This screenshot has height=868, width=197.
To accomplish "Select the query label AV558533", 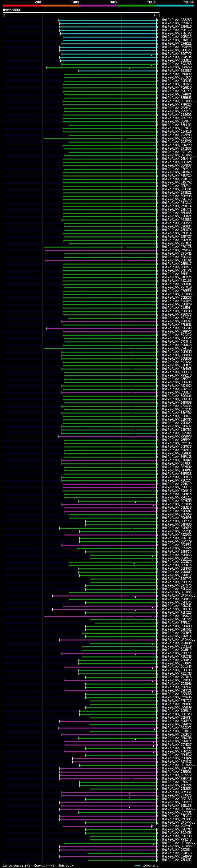I will pyautogui.click(x=11, y=10).
